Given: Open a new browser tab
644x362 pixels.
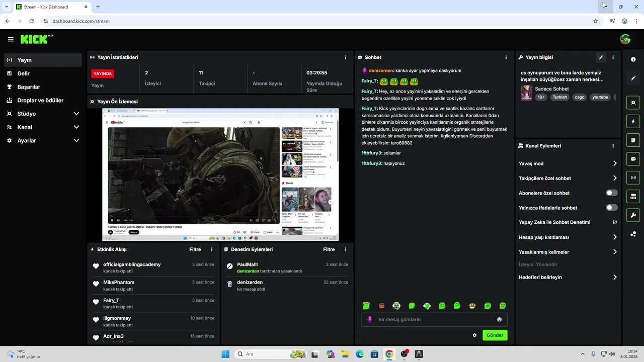Looking at the screenshot, I should tap(98, 7).
